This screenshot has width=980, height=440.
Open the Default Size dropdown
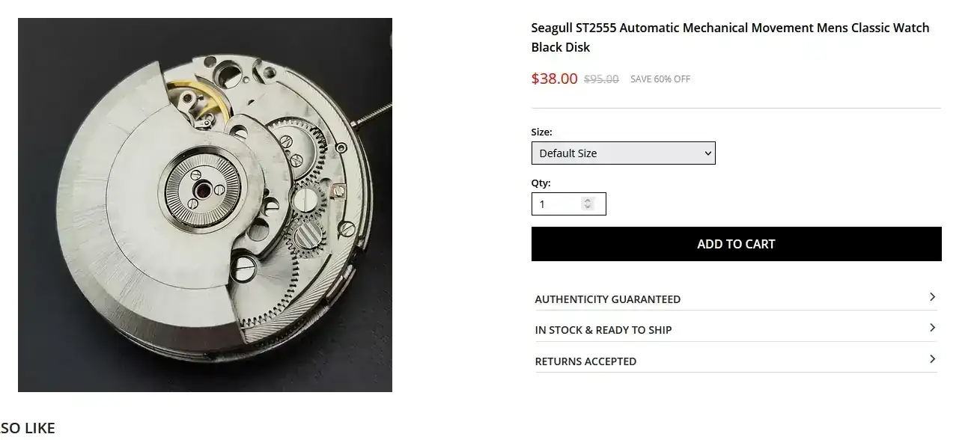pyautogui.click(x=623, y=153)
